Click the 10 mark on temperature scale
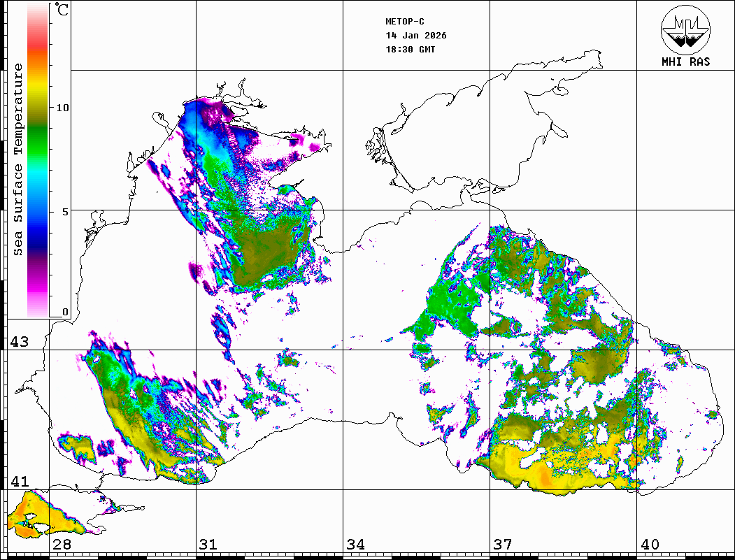 tap(63, 108)
